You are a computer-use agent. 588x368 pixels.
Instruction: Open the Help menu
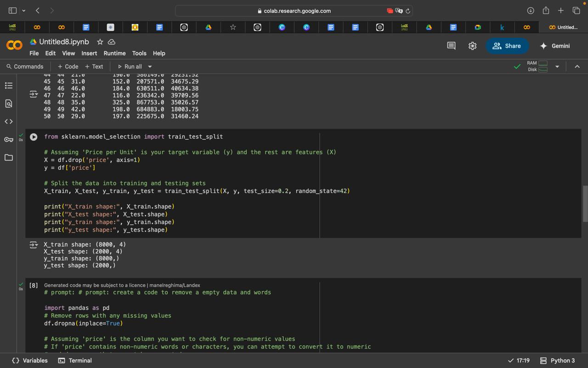click(159, 53)
